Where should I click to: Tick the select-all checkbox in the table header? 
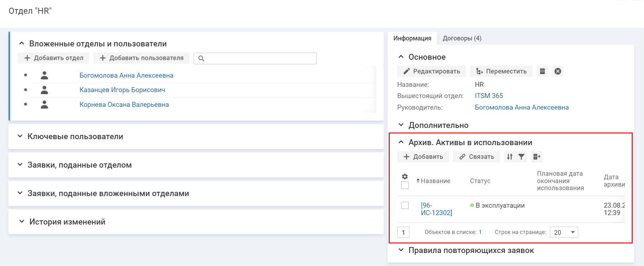click(x=405, y=185)
